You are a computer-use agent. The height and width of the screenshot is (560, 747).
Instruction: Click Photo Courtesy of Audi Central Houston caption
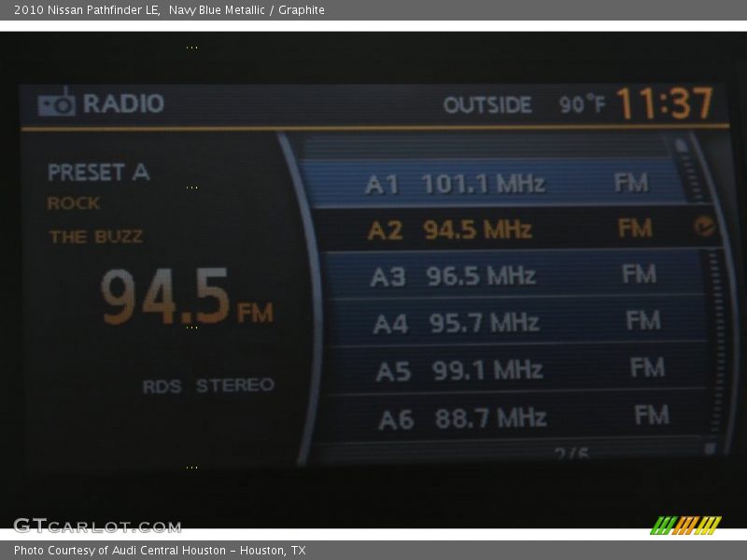160,551
